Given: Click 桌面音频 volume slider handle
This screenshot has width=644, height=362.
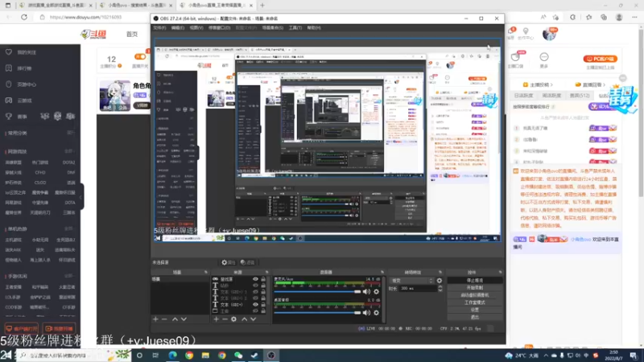Looking at the screenshot, I should pos(357,313).
